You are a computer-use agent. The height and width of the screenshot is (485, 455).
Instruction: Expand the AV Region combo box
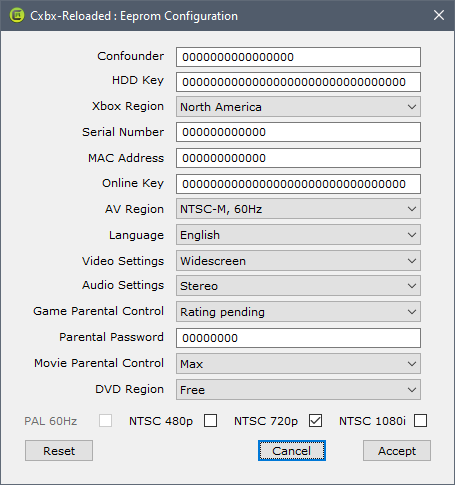[x=298, y=209]
